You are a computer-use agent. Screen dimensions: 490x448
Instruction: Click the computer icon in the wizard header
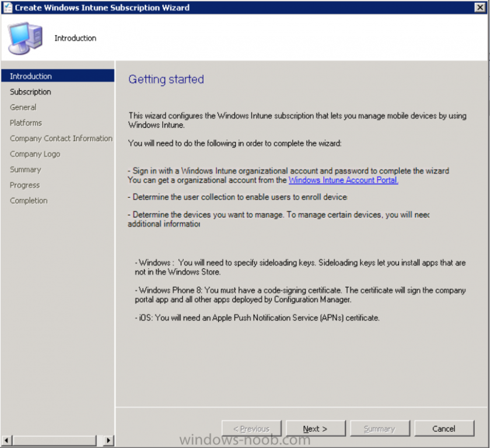[x=25, y=38]
